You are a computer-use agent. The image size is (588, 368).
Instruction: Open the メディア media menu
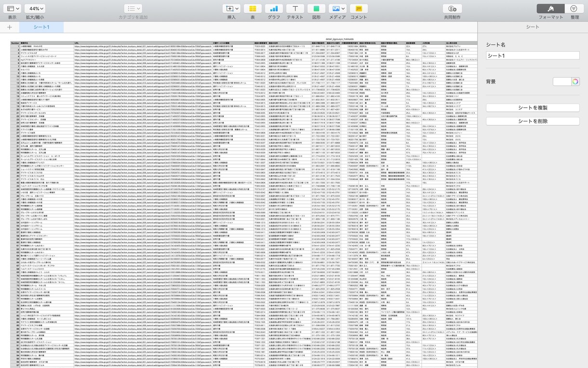tap(337, 9)
